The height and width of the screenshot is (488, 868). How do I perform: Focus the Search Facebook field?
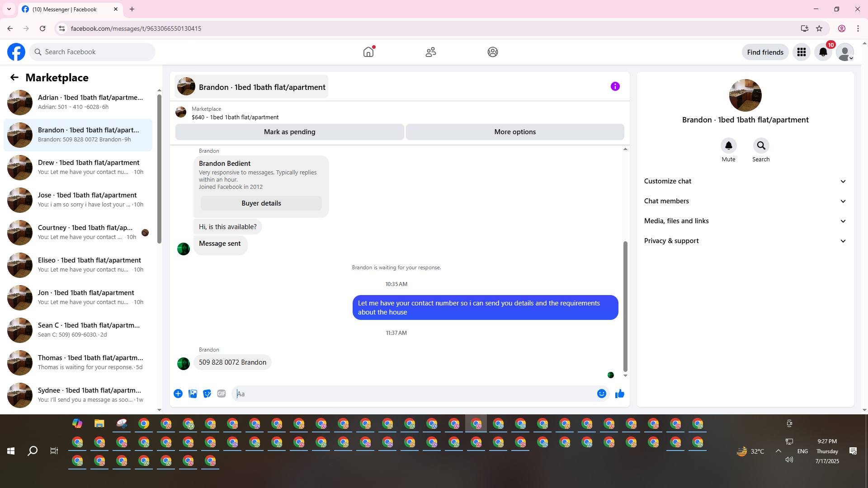pyautogui.click(x=93, y=52)
